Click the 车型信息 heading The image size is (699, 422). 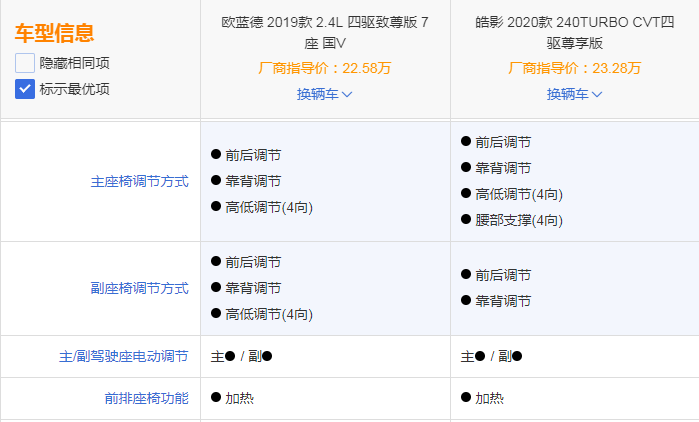pyautogui.click(x=54, y=33)
